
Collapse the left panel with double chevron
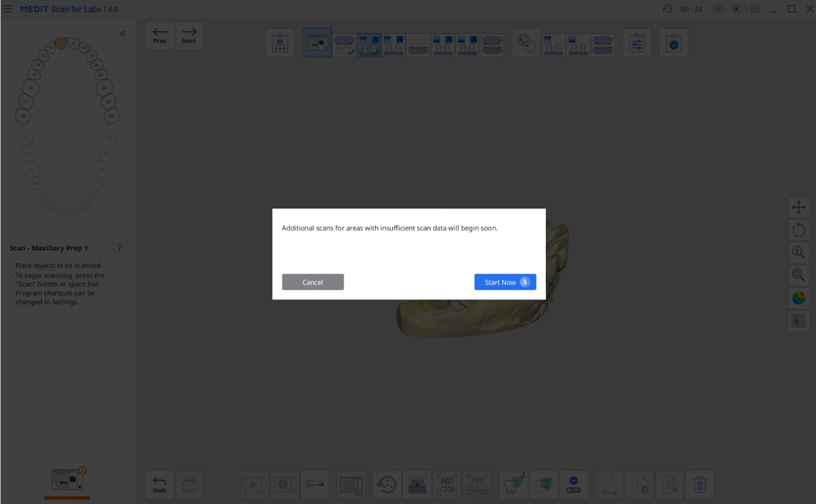coord(123,33)
